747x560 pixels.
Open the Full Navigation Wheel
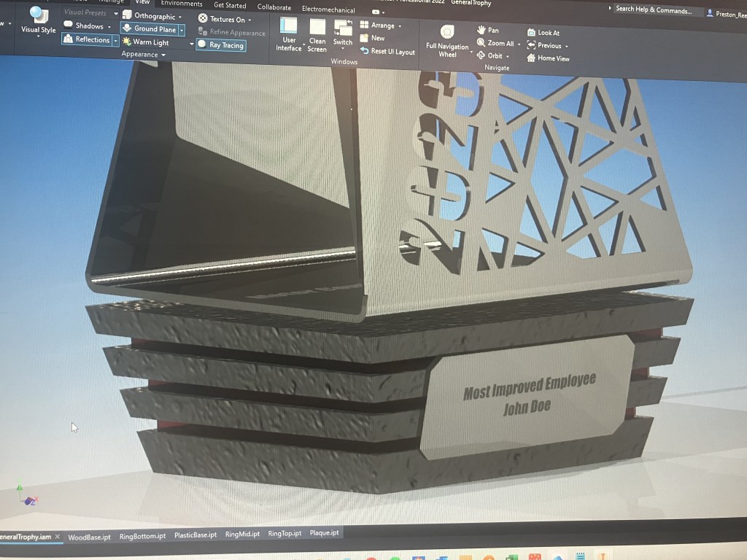[447, 32]
